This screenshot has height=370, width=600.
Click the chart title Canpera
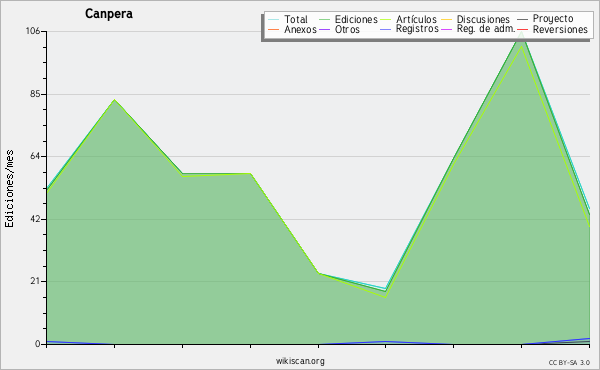pos(109,14)
